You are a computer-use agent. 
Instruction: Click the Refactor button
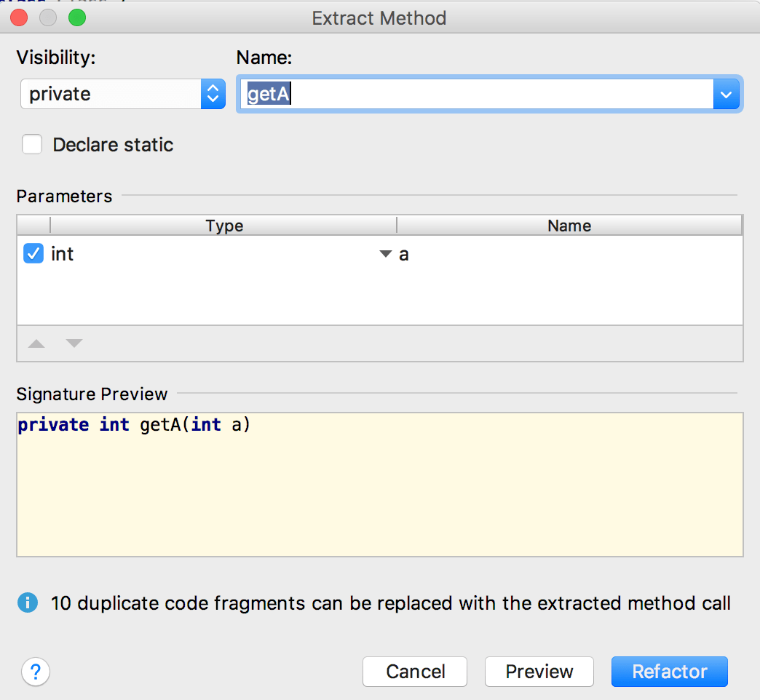(x=669, y=672)
